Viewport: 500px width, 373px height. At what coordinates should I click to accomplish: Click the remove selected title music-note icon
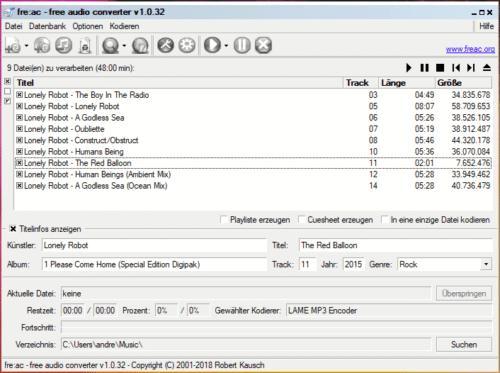point(64,45)
